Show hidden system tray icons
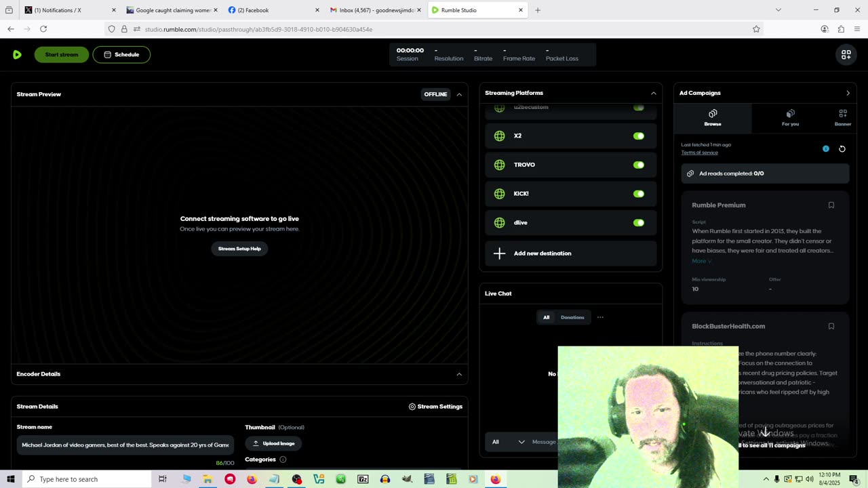Viewport: 868px width, 488px height. click(x=766, y=479)
